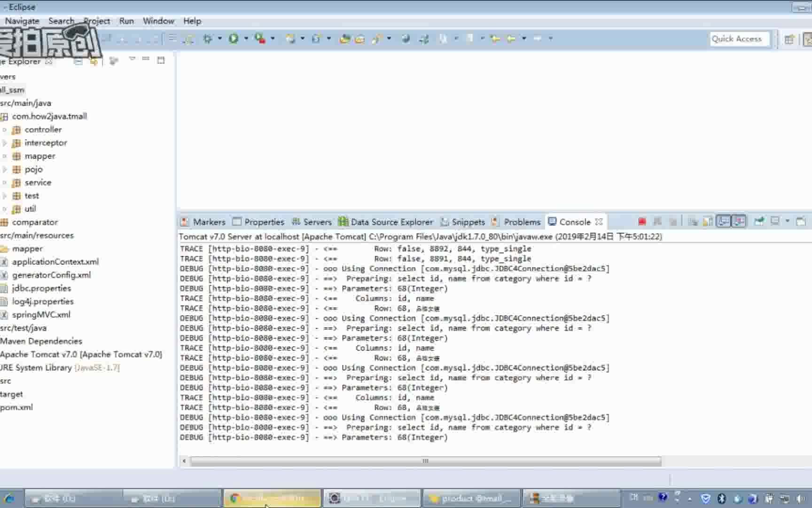Click the Forward navigation arrow in toolbar
Image resolution: width=812 pixels, height=508 pixels.
pos(538,39)
